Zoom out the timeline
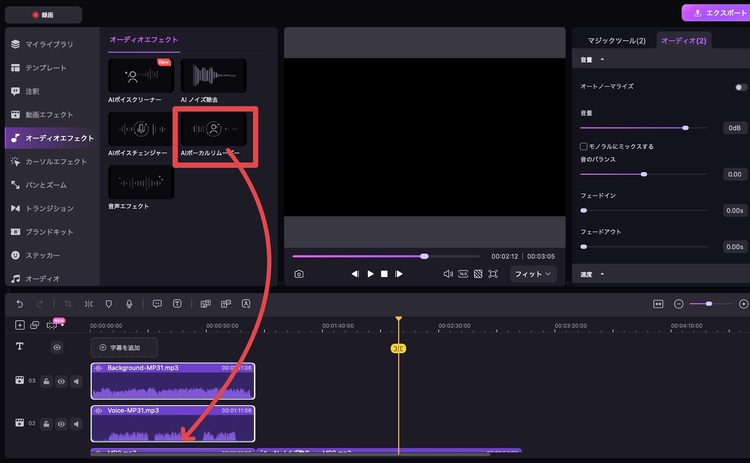This screenshot has width=750, height=463. (x=678, y=304)
